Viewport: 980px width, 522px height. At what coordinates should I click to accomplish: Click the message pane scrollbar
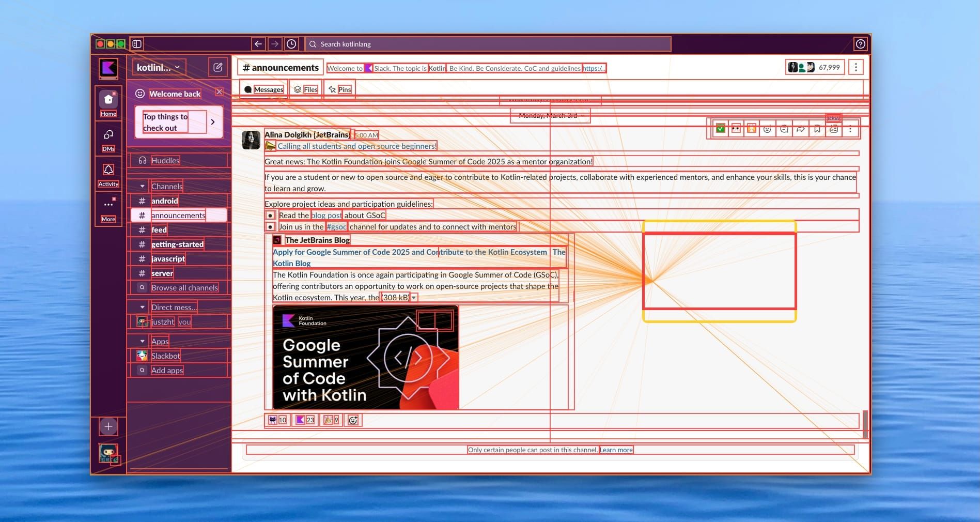point(865,424)
